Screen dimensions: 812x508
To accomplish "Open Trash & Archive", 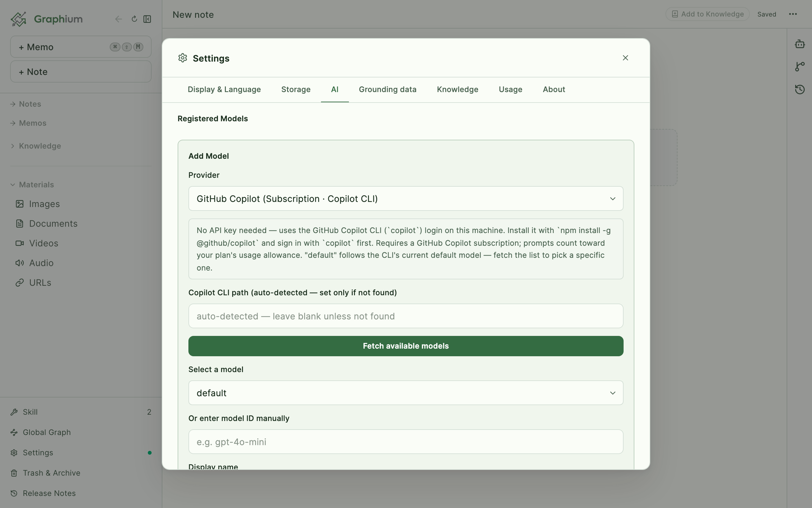I will coord(81,473).
